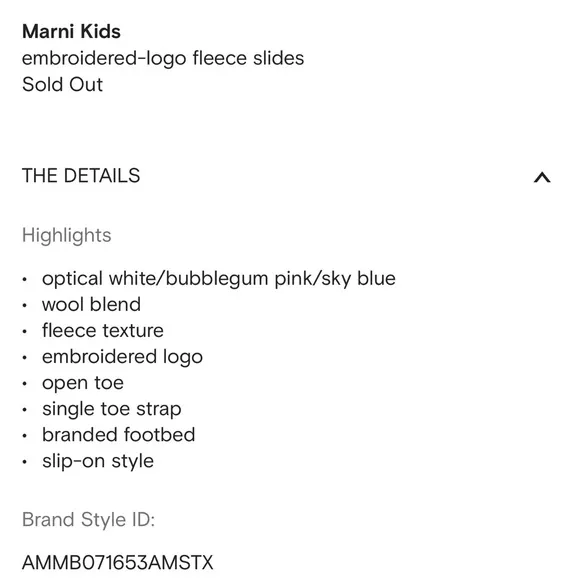Select the slip-on style highlight
Screen dimensions: 580x580
(98, 462)
